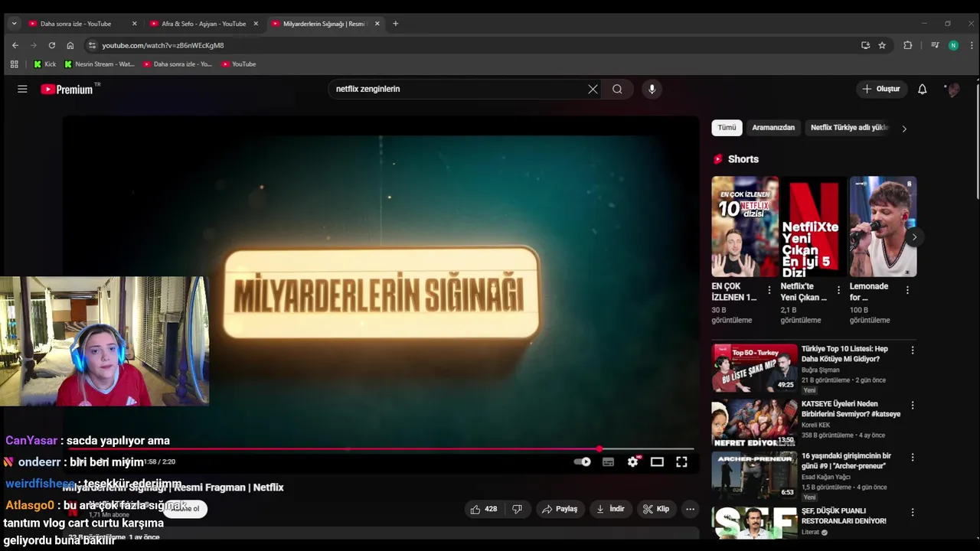This screenshot has width=980, height=551.
Task: Download video with İndir button
Action: (610, 509)
